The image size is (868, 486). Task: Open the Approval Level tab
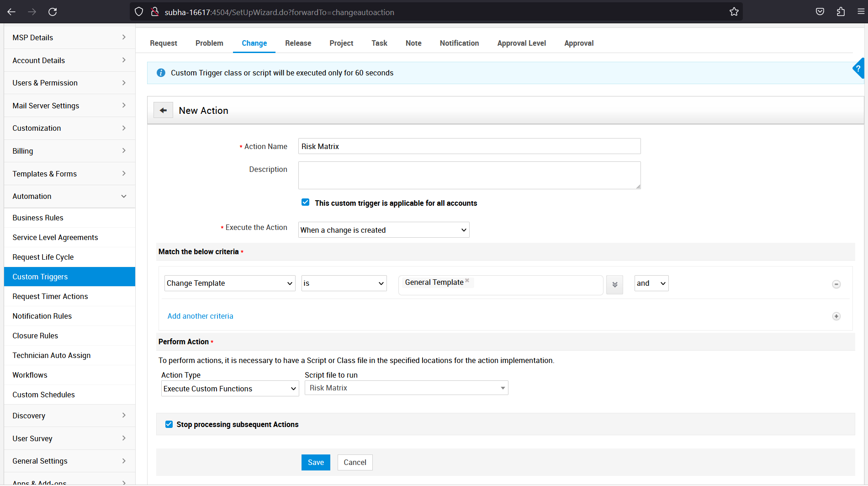(x=521, y=43)
